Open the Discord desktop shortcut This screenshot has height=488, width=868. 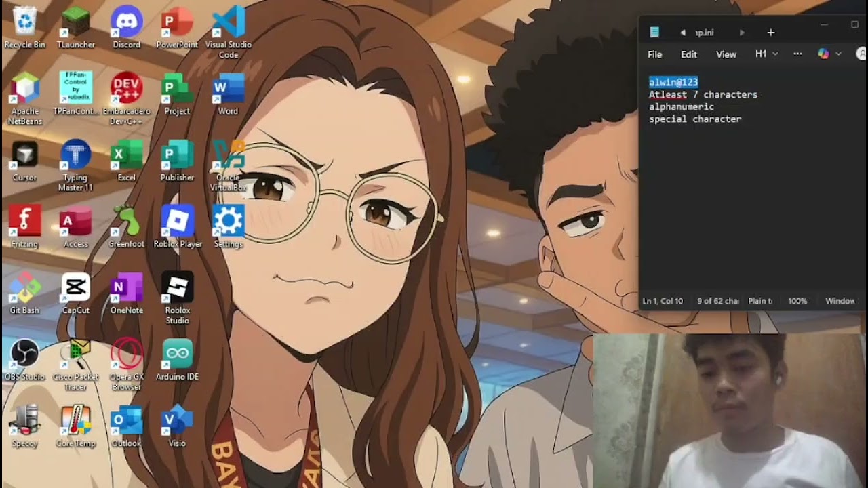(x=126, y=28)
